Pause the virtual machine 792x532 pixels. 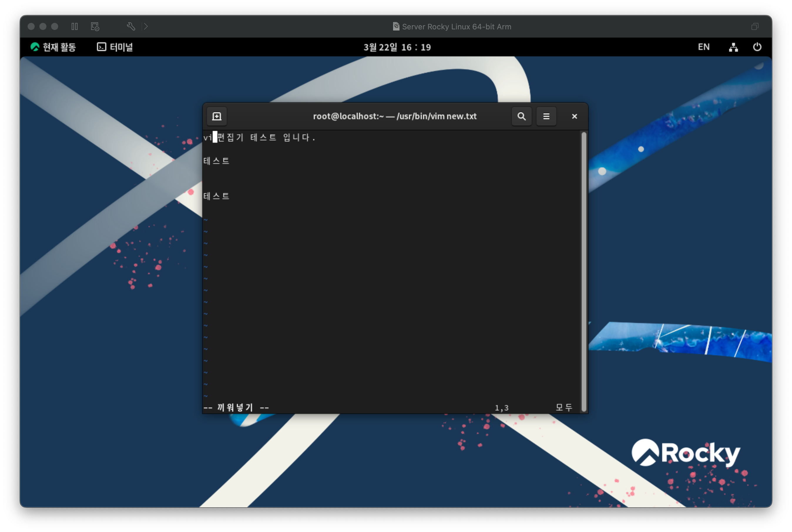75,26
